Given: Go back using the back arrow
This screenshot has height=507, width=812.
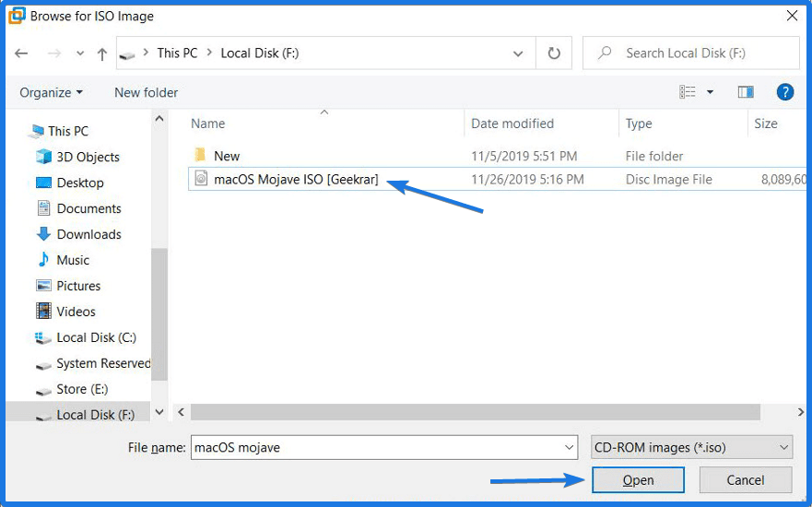Looking at the screenshot, I should 21,53.
